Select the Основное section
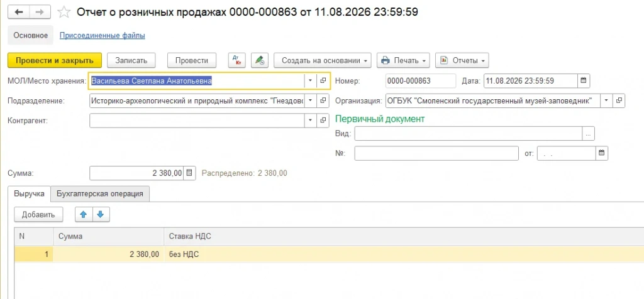Viewport: 644px width, 299px height. point(31,35)
